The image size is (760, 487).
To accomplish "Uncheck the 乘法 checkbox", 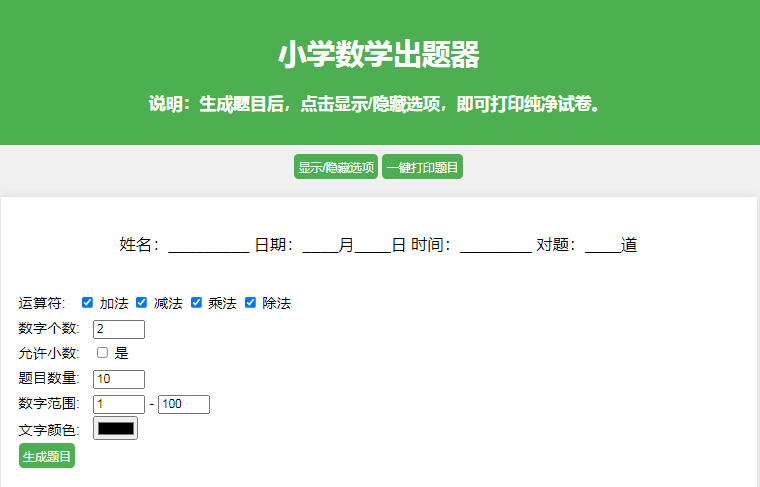I will pos(196,302).
